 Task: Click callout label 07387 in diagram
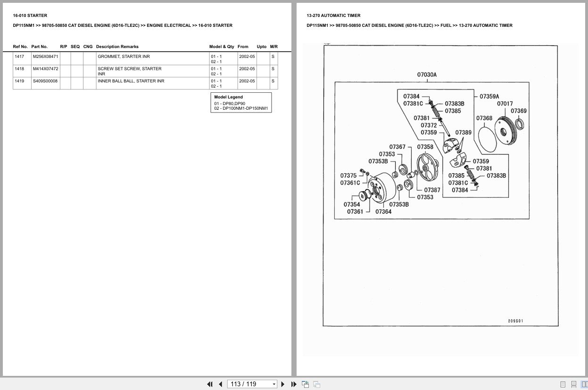432,190
